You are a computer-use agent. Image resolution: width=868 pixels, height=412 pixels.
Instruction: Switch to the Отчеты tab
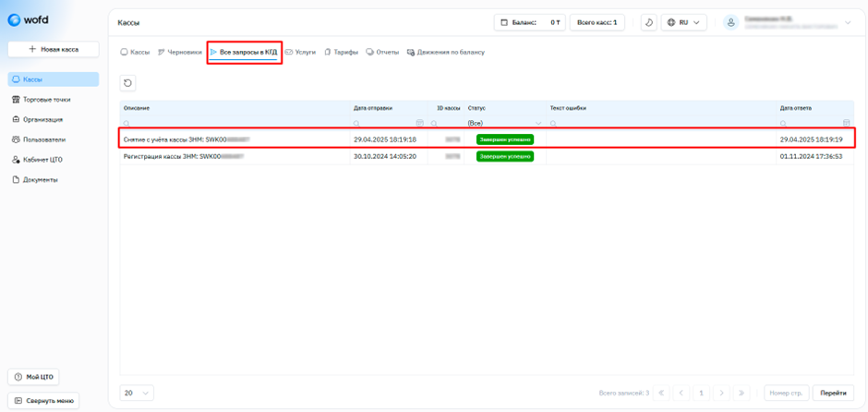click(382, 52)
